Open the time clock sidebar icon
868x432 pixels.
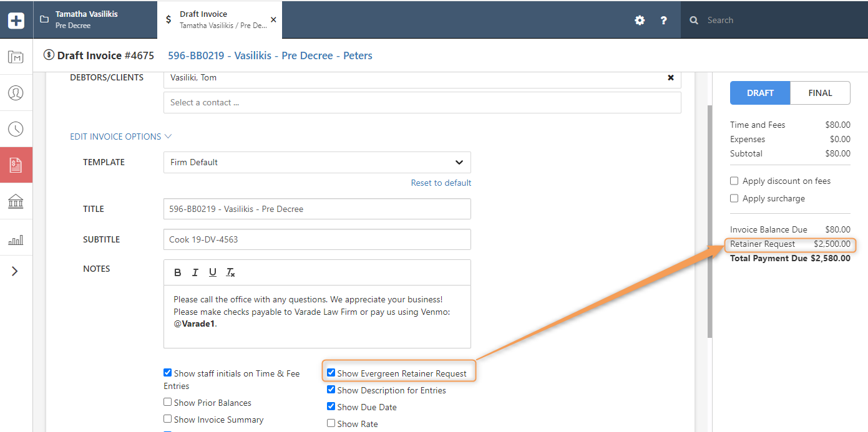tap(16, 129)
